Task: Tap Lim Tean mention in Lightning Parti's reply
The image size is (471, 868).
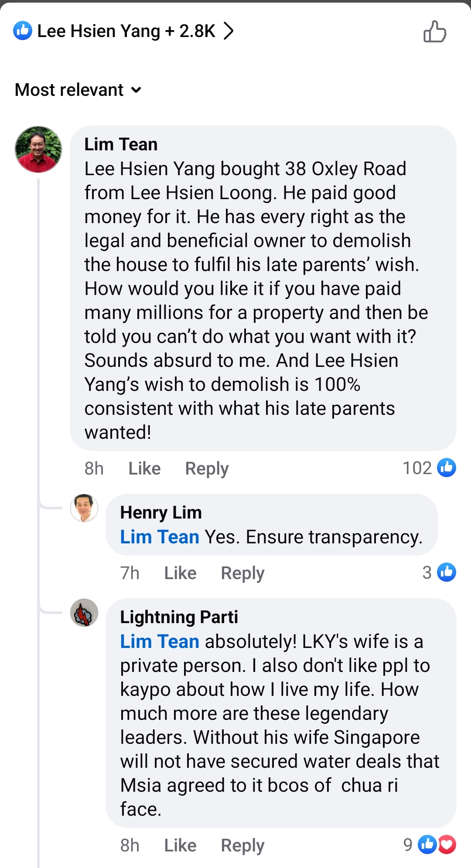Action: tap(160, 641)
